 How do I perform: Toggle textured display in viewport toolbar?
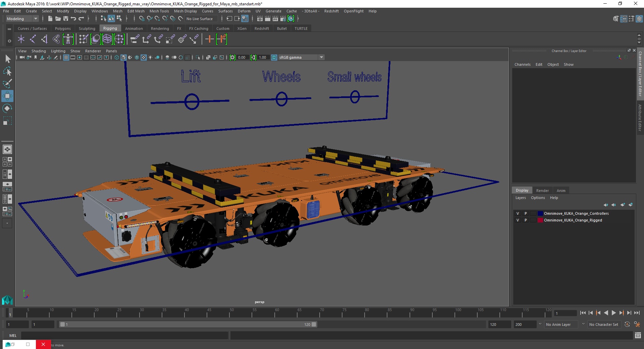click(x=144, y=57)
